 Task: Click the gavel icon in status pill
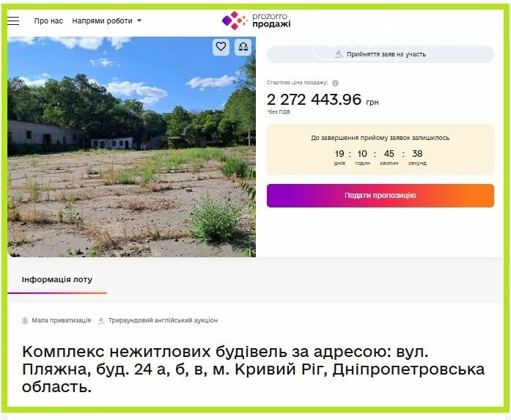pyautogui.click(x=339, y=54)
